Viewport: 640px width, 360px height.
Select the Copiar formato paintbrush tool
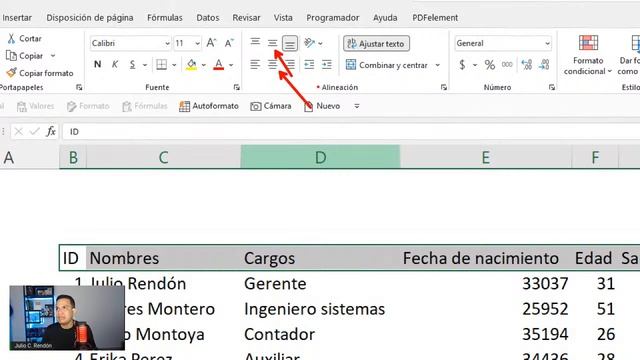tap(11, 73)
